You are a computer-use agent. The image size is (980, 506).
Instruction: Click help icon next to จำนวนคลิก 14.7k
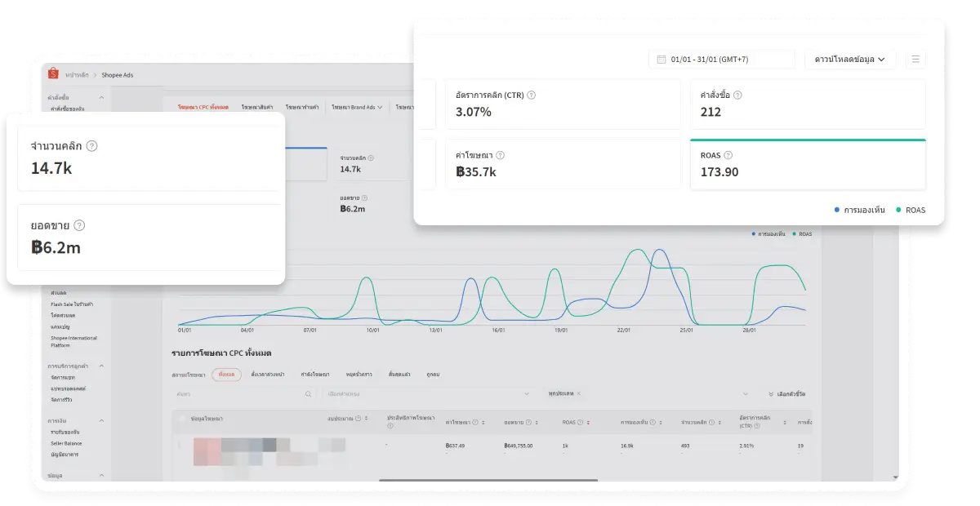[91, 146]
